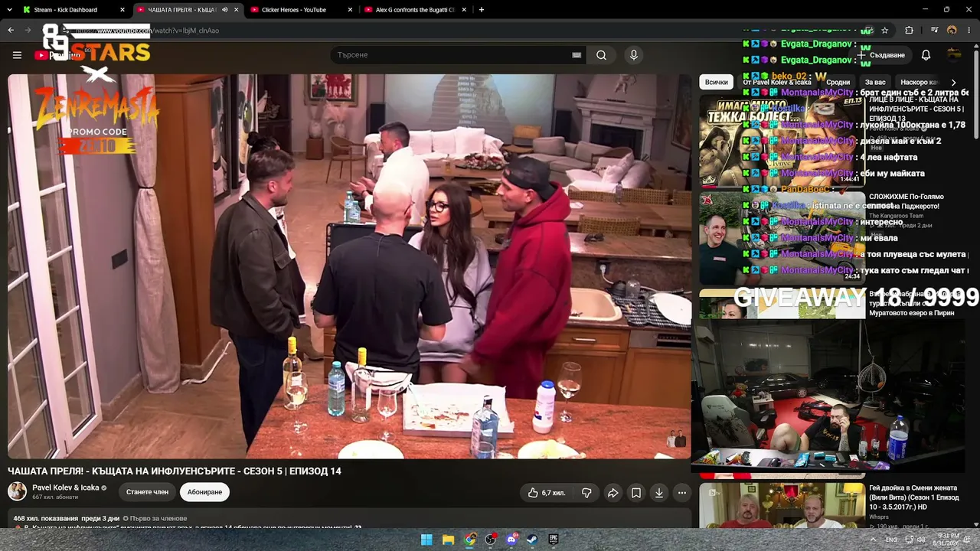The height and width of the screenshot is (551, 980).
Task: Expand the hidden system tray icons
Action: pyautogui.click(x=873, y=540)
